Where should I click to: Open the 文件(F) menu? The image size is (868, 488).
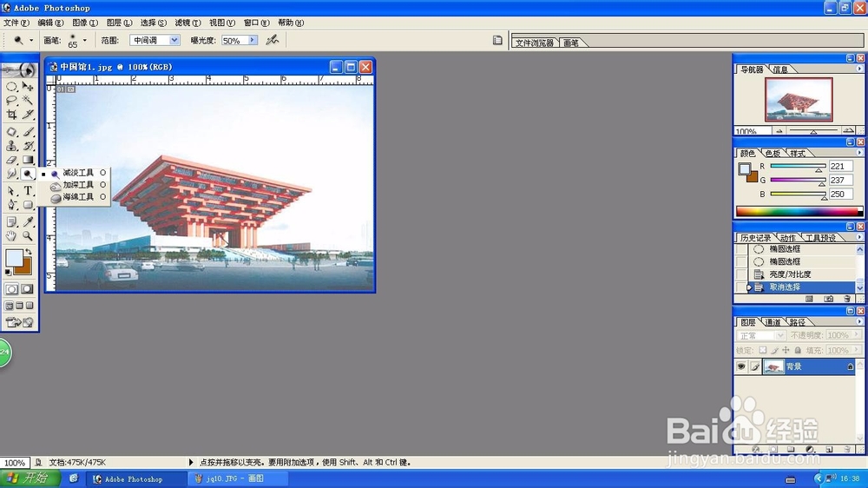pyautogui.click(x=16, y=23)
